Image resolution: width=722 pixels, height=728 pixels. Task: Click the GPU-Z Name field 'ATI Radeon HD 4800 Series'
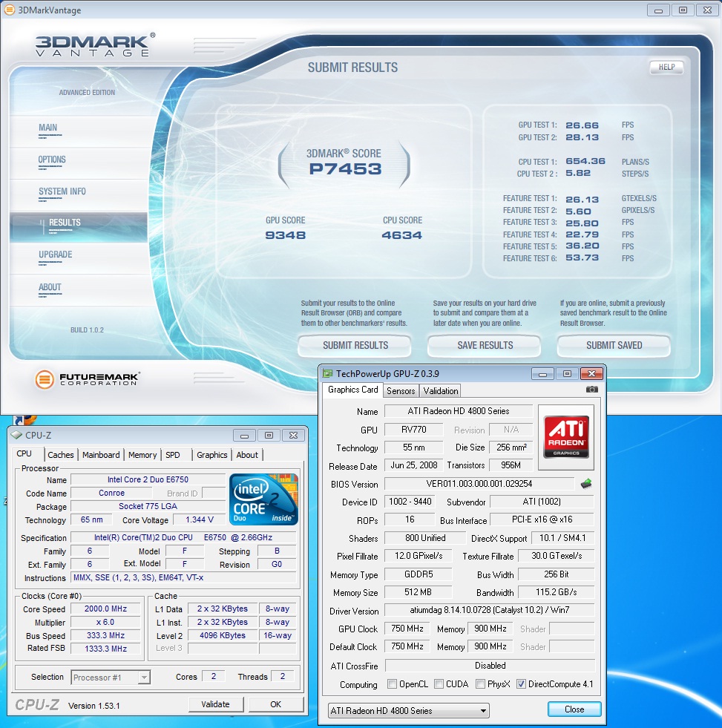pos(459,411)
